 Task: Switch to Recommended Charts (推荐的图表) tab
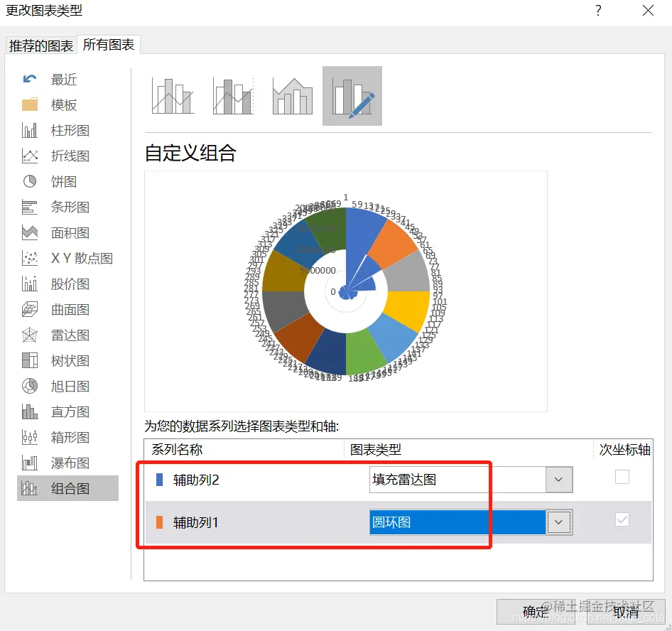tap(41, 45)
